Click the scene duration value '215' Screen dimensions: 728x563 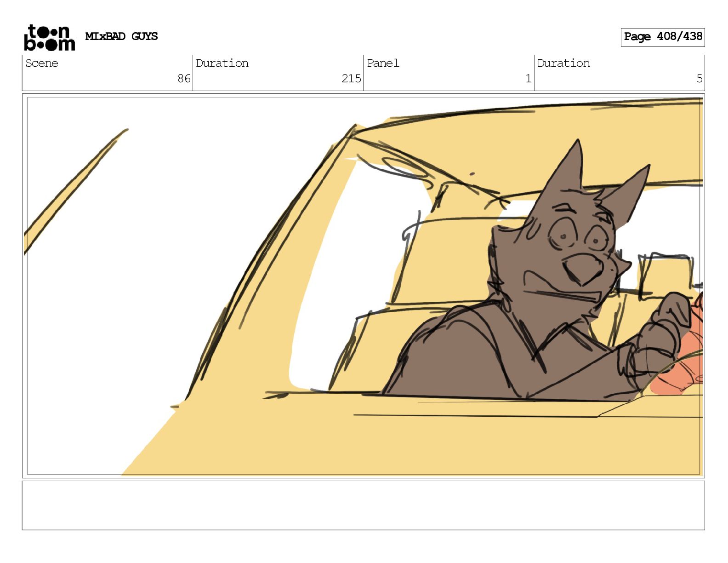[351, 79]
